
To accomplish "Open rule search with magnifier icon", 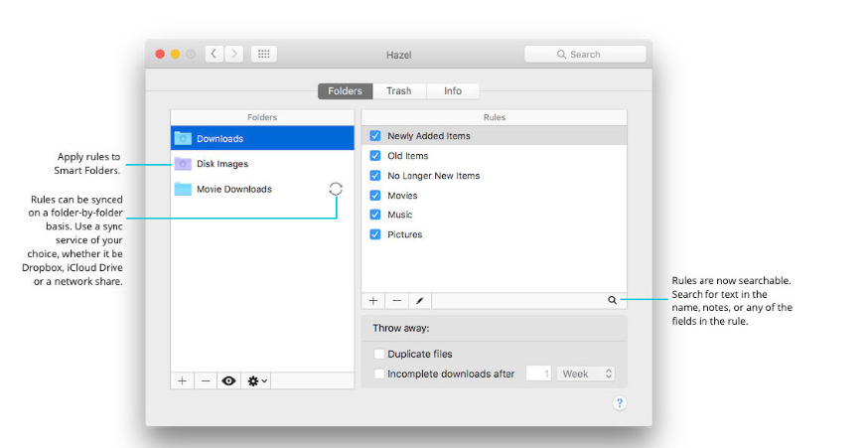I will tap(612, 300).
